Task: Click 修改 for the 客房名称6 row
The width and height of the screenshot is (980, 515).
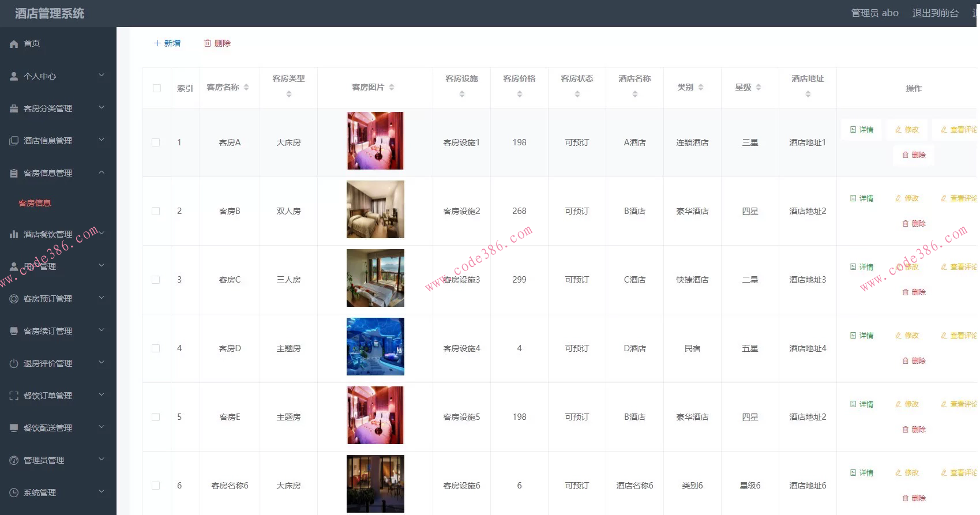Action: pos(907,473)
